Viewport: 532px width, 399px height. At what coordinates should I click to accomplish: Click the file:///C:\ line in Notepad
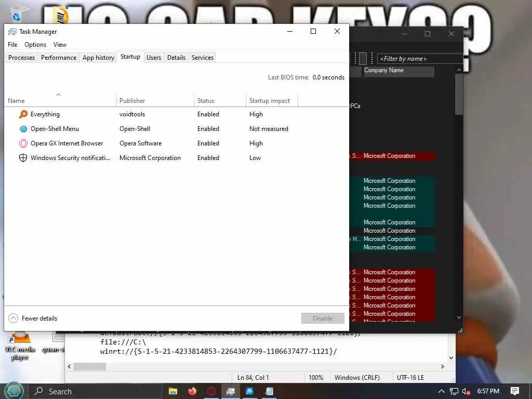pyautogui.click(x=123, y=342)
